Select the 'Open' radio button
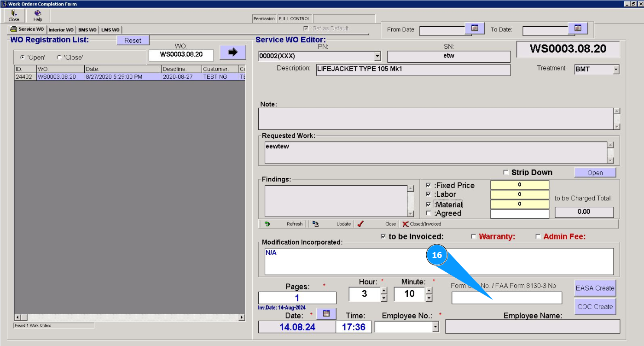644x346 pixels. click(x=22, y=58)
